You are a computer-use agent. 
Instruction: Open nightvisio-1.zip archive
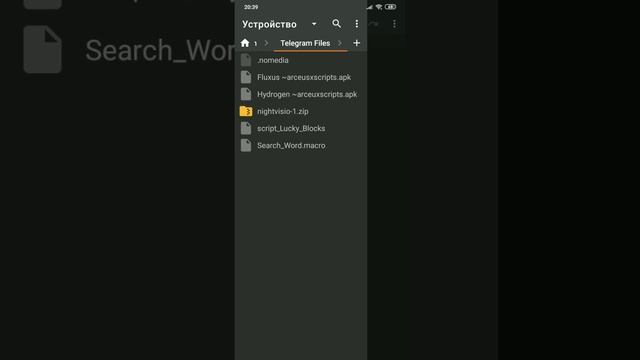tap(301, 111)
